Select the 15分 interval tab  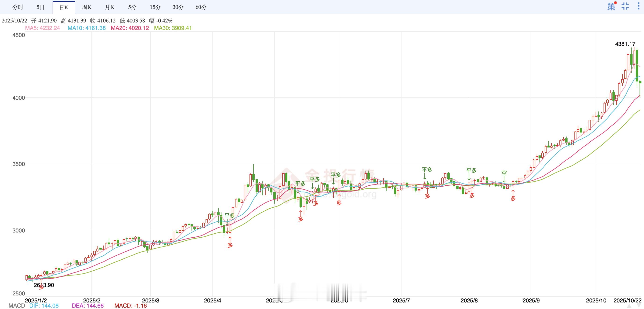coord(155,7)
